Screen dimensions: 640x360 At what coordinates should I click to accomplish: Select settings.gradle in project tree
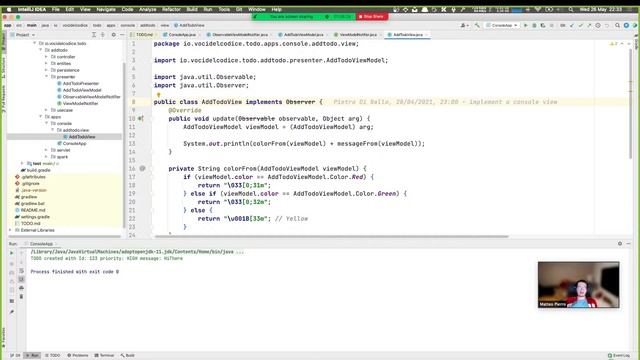point(32,217)
